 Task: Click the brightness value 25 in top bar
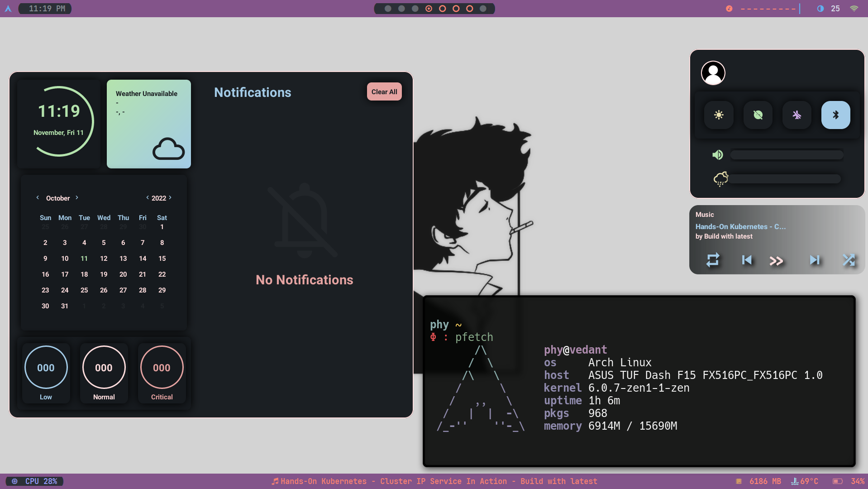835,9
